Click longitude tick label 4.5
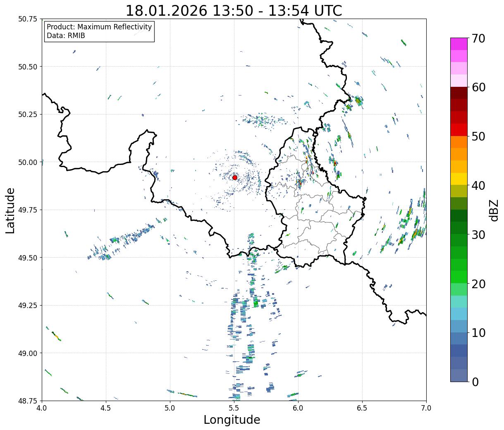 (106, 408)
